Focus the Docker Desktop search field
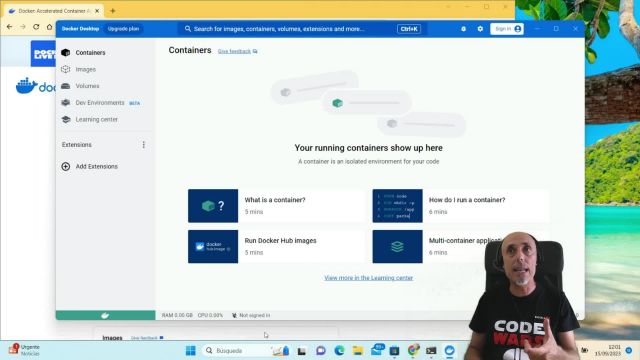Screen dimensions: 640x360 302,29
